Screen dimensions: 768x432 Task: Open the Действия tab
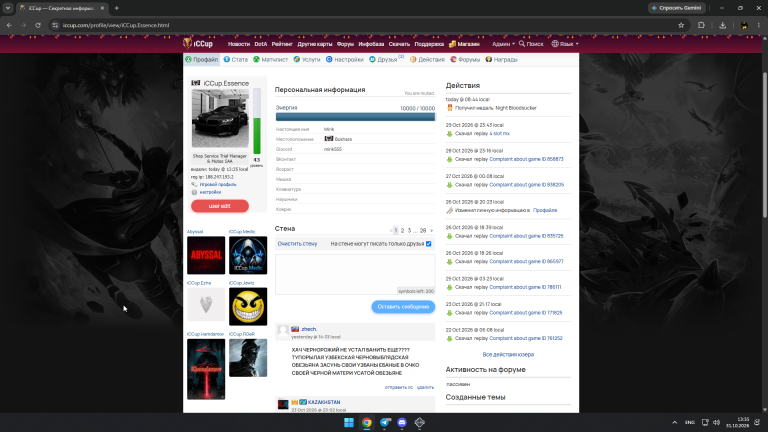[x=427, y=59]
